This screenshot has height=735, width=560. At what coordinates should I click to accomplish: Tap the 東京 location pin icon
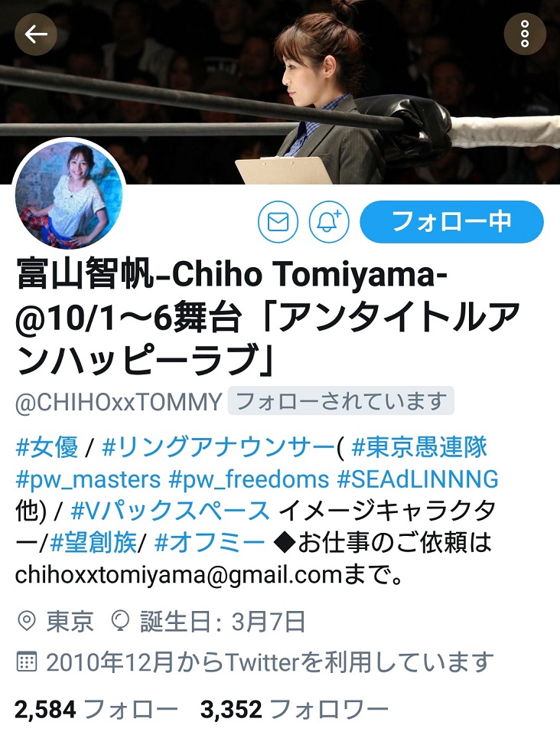point(26,621)
